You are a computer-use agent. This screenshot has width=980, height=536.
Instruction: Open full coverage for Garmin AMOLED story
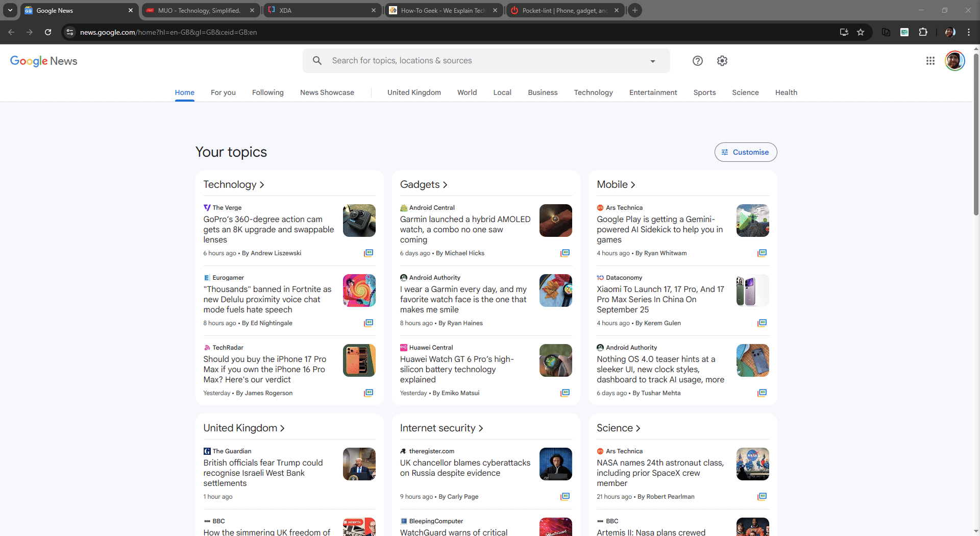(x=565, y=253)
